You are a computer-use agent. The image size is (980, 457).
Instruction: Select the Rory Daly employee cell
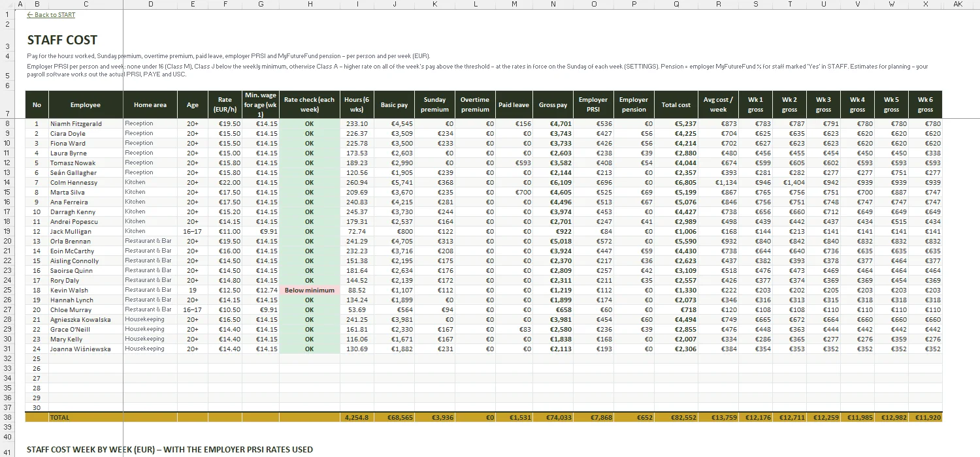pyautogui.click(x=86, y=280)
